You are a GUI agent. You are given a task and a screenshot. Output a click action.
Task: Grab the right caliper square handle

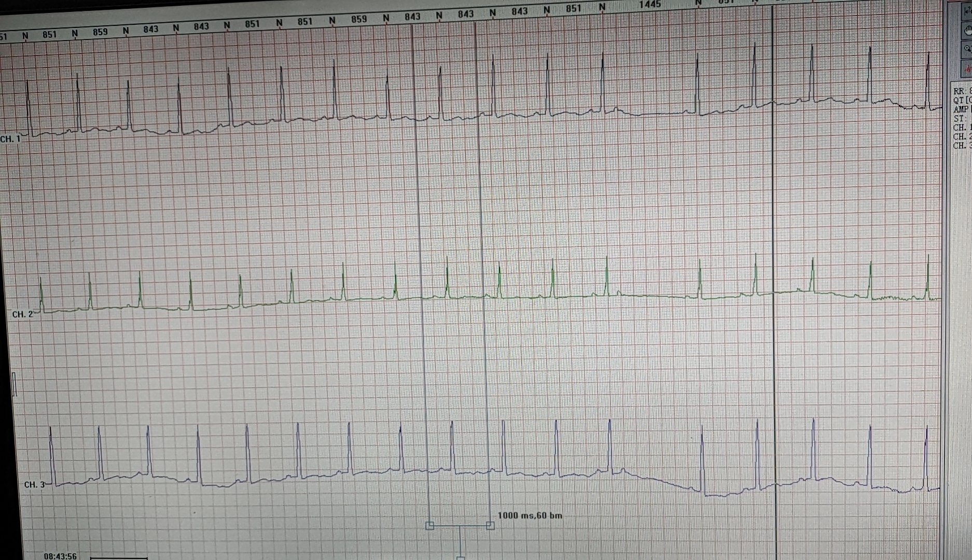(490, 526)
